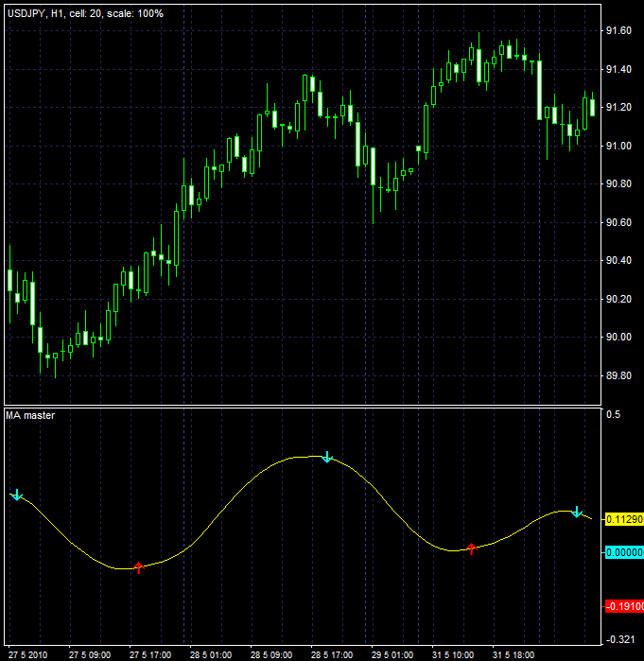Click the chart title 'USDJPY, H1, cell: 20, scale: 100%'
The height and width of the screenshot is (661, 644).
click(85, 14)
